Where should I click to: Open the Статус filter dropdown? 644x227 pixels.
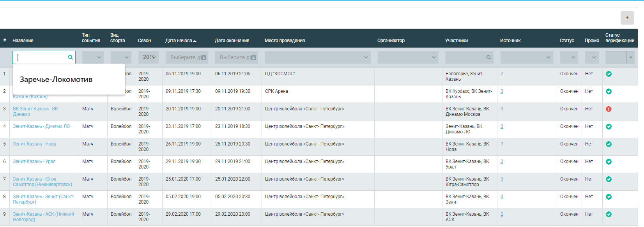tap(569, 57)
